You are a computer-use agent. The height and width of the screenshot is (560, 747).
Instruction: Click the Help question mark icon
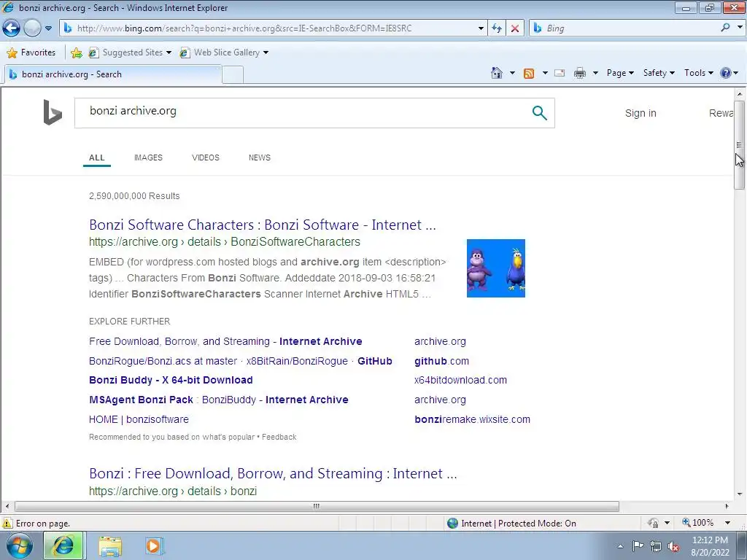click(726, 73)
